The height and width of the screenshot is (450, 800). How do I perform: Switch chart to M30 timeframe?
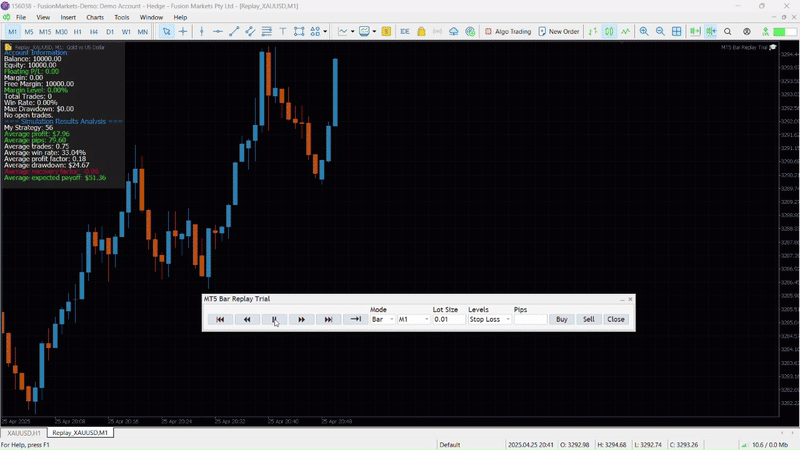tap(61, 32)
